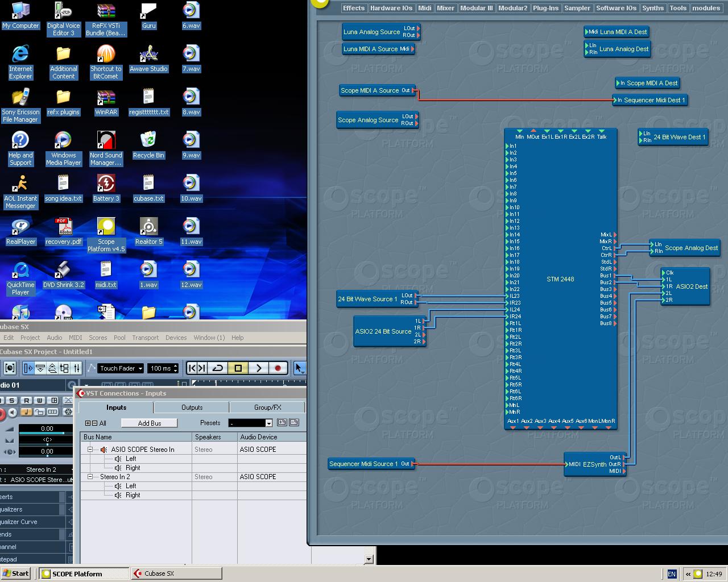Image resolution: width=728 pixels, height=582 pixels.
Task: Click Audio Device cell for Stereo In 2
Action: coord(271,477)
